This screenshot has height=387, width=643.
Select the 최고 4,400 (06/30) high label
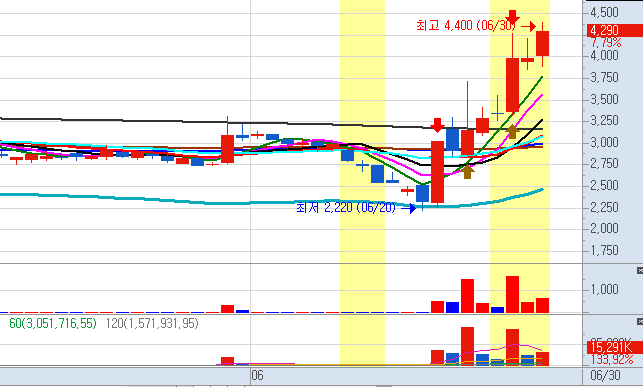[466, 25]
